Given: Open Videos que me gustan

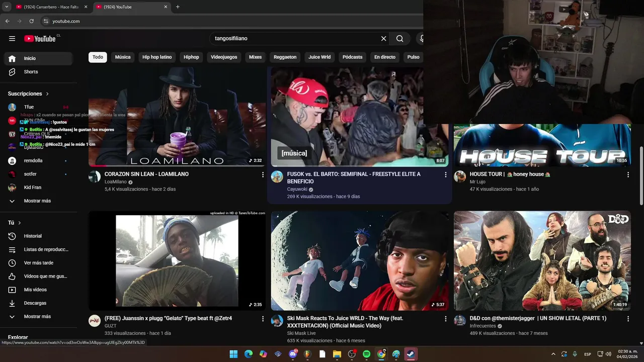Looking at the screenshot, I should tap(38, 277).
